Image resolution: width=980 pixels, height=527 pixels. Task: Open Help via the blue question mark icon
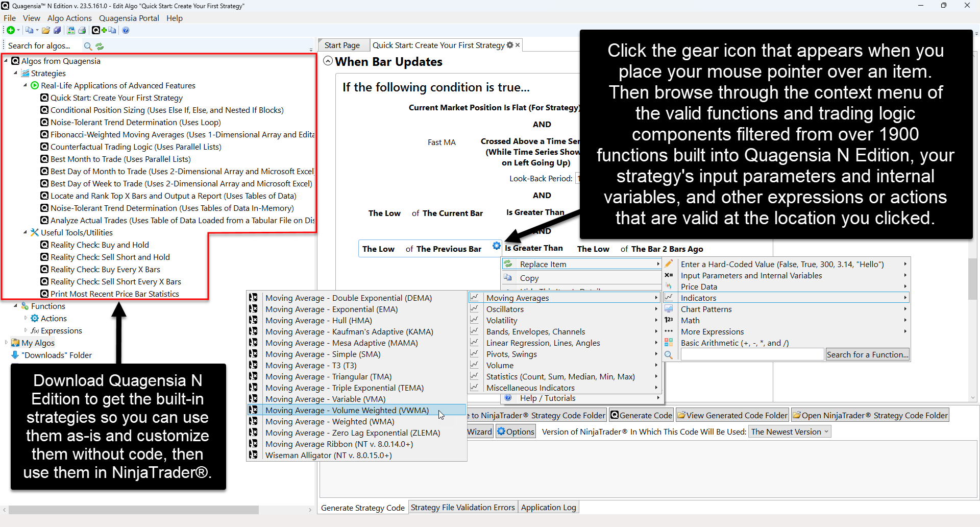click(x=126, y=30)
